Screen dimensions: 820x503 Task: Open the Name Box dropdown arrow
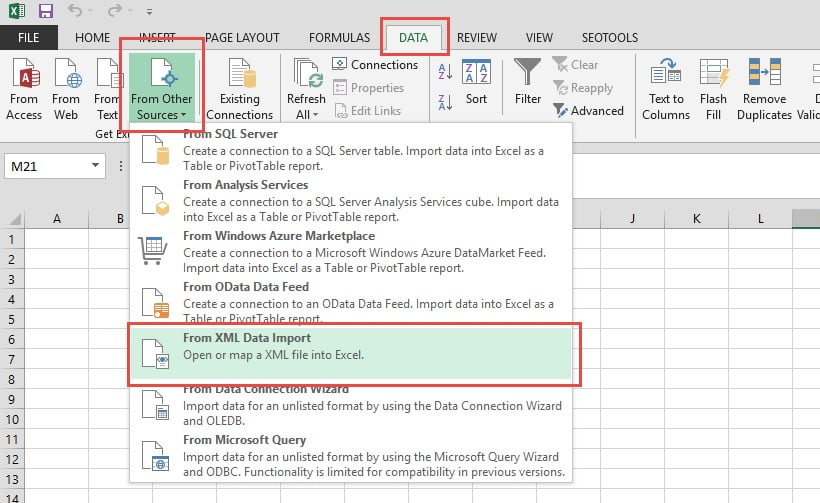pos(95,166)
